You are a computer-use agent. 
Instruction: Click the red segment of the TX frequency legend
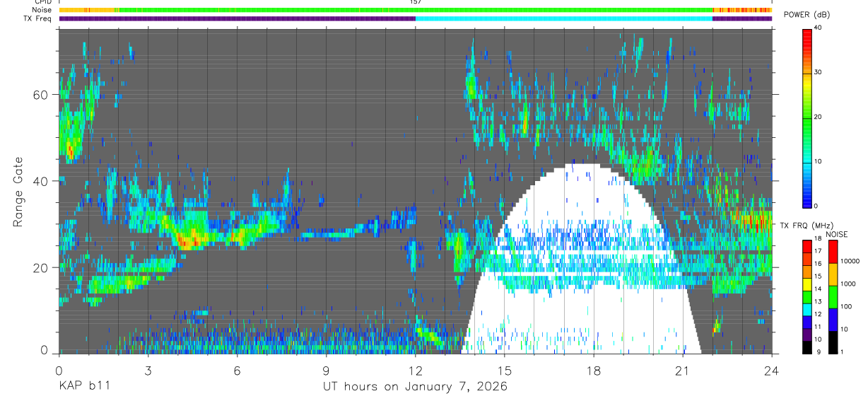(807, 247)
